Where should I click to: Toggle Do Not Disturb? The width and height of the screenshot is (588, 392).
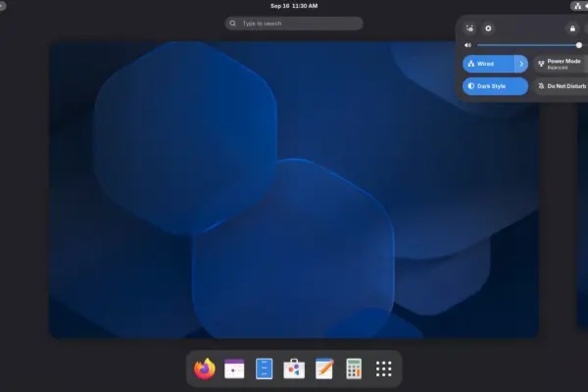[561, 86]
